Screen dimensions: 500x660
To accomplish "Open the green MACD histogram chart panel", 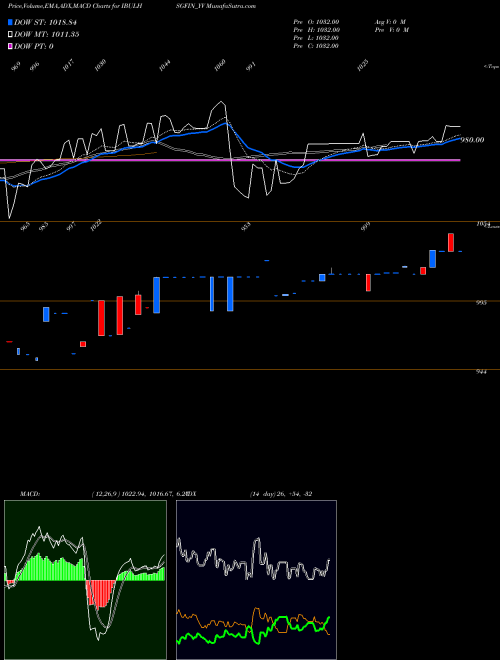I will tap(85, 580).
